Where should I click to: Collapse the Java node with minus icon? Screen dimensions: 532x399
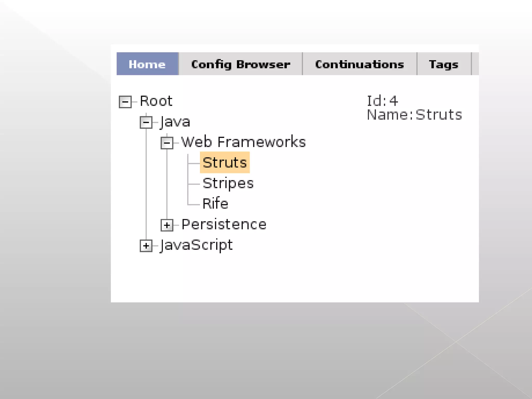pyautogui.click(x=146, y=122)
